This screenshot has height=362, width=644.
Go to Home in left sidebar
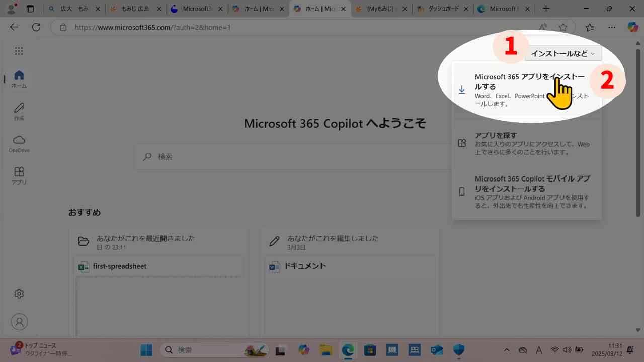pyautogui.click(x=19, y=79)
